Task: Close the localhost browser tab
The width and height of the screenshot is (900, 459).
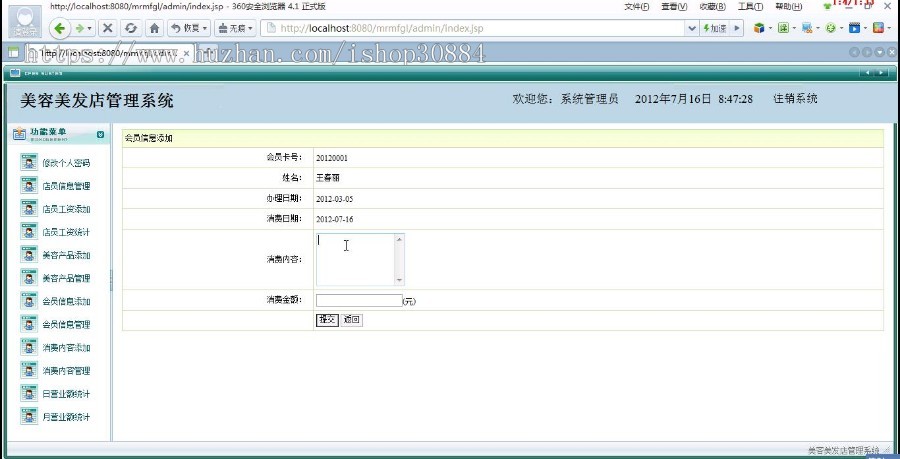Action: [x=186, y=53]
